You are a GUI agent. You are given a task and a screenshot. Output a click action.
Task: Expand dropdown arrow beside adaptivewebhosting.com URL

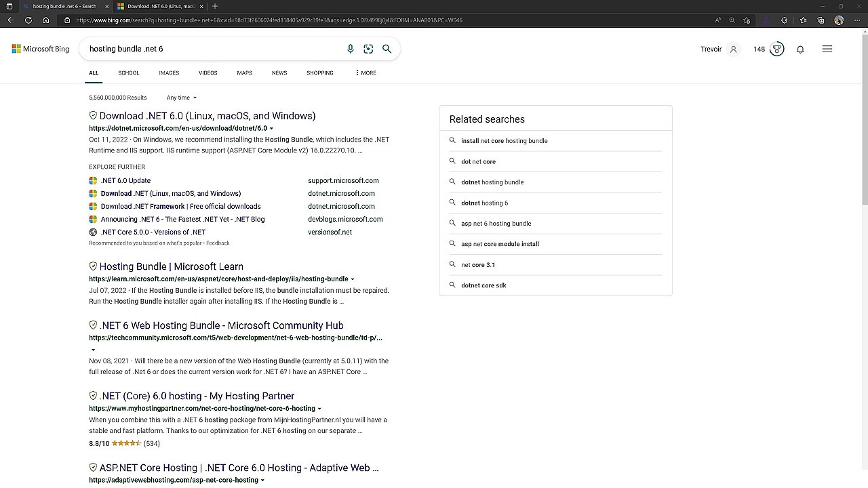click(x=262, y=481)
